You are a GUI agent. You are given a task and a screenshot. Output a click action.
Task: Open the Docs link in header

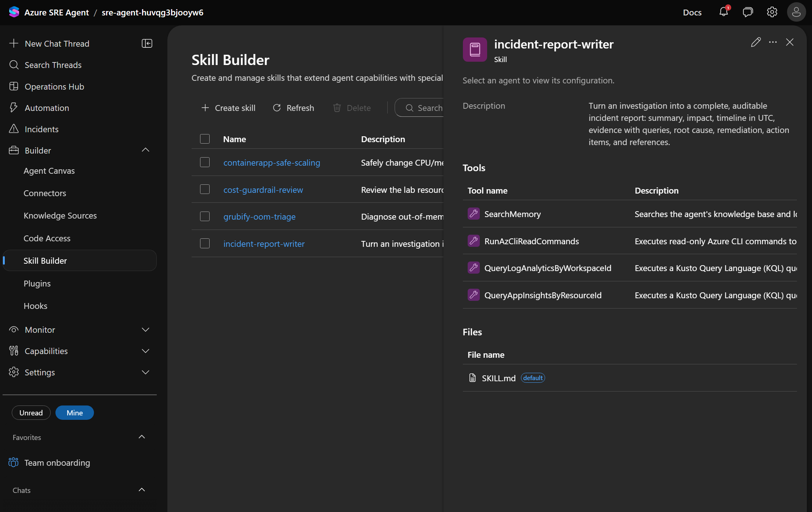pyautogui.click(x=692, y=12)
